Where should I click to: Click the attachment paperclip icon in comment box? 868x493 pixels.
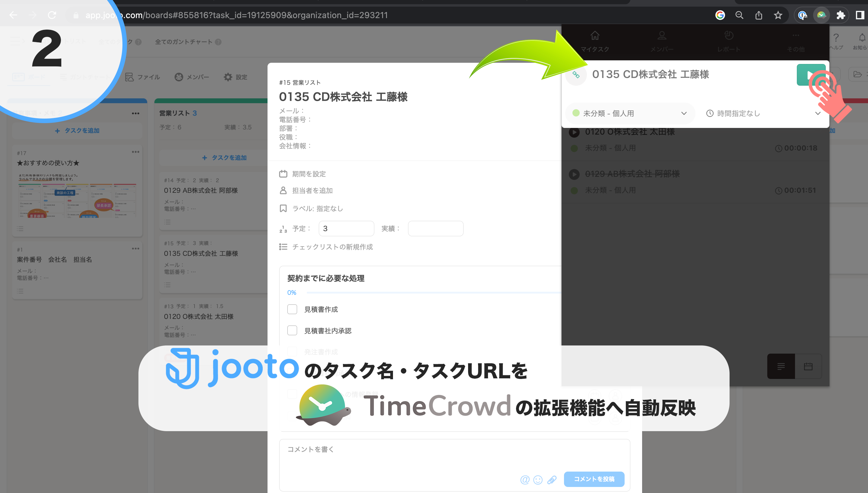[x=552, y=479]
